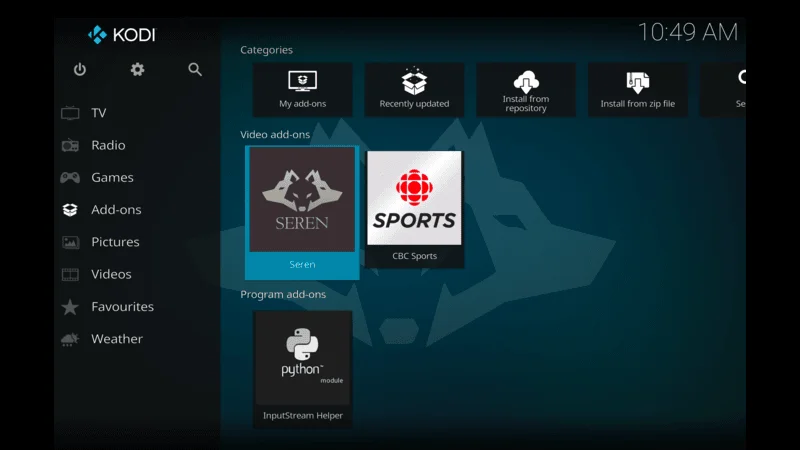
Task: Select Add-ons in the sidebar
Action: point(116,210)
